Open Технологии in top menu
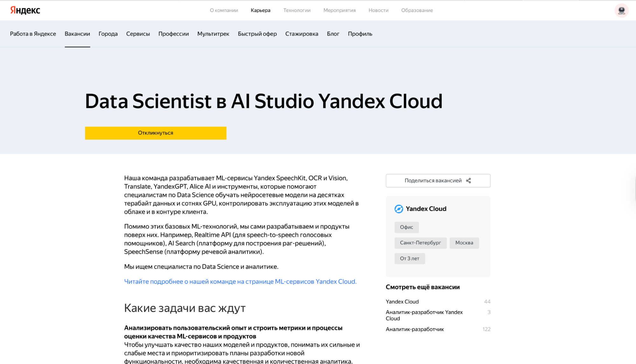 [x=297, y=10]
